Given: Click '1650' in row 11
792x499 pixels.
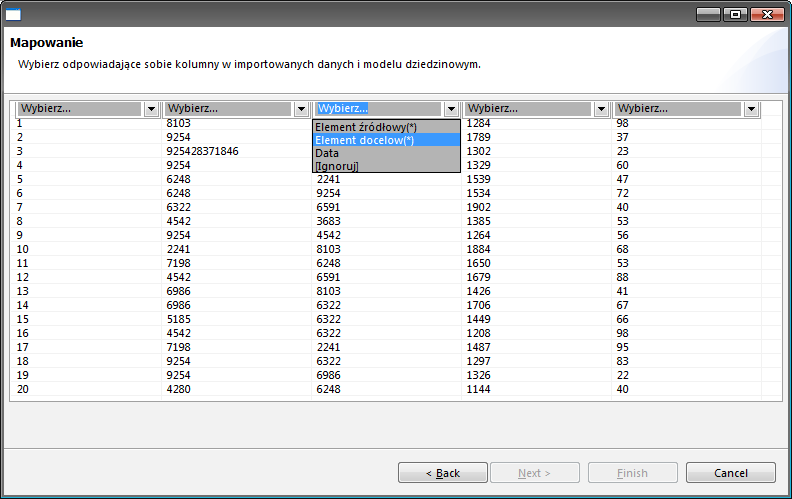Looking at the screenshot, I should pos(478,263).
